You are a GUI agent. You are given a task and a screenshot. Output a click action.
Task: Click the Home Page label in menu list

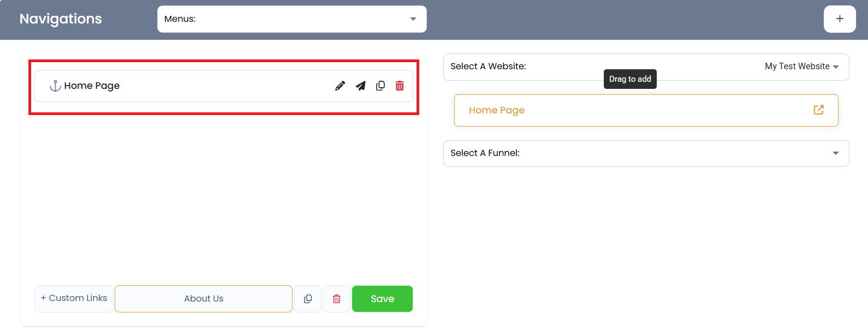[x=92, y=86]
